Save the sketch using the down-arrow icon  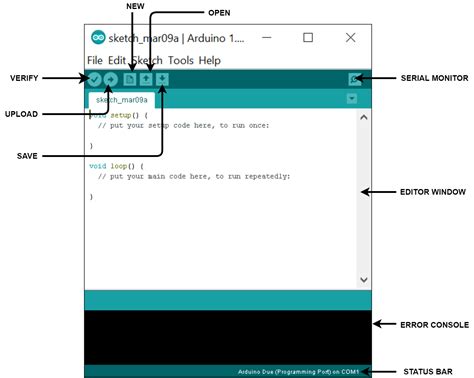point(162,79)
